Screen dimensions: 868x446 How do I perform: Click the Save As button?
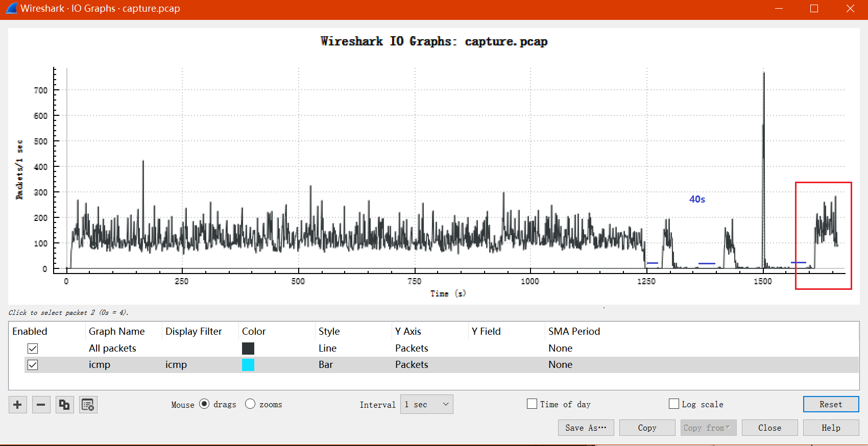click(586, 428)
